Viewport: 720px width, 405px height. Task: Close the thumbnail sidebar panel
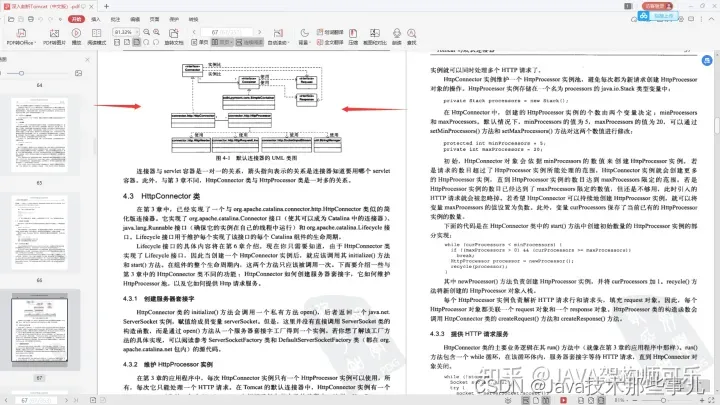tap(87, 60)
